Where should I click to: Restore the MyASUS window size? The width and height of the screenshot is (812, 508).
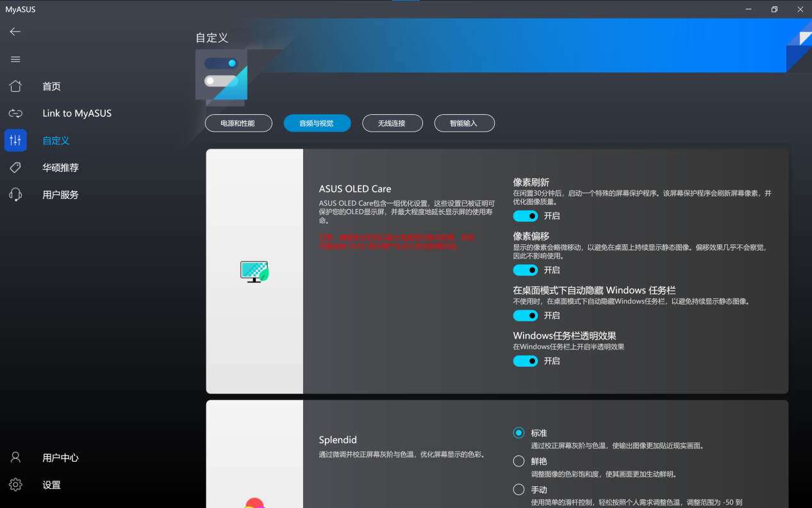(774, 9)
